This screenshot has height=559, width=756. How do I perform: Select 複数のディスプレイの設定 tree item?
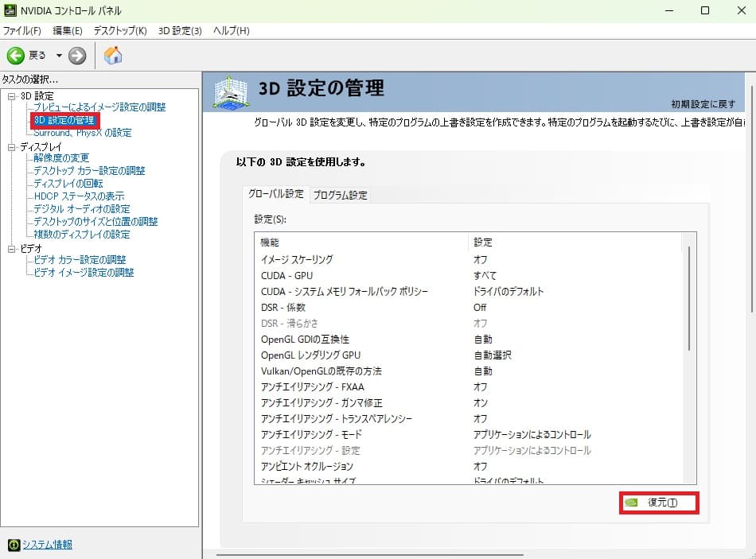pyautogui.click(x=82, y=235)
